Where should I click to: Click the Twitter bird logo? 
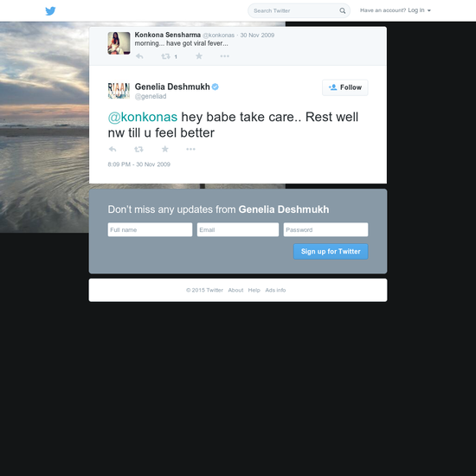[50, 11]
